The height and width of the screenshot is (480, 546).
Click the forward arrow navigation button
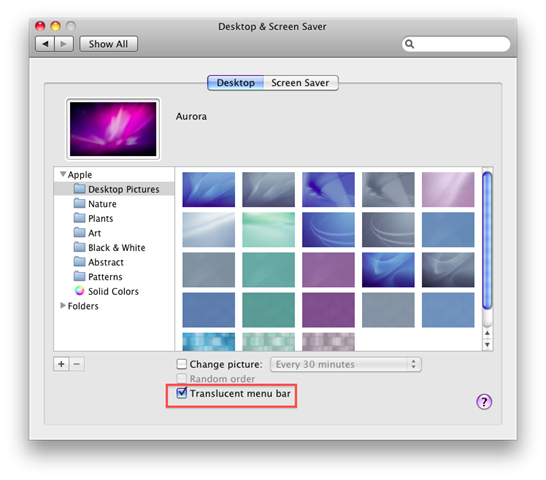[x=64, y=44]
